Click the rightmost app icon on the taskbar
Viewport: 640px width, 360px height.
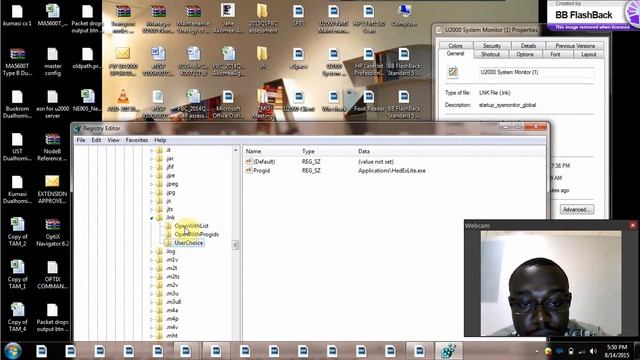[x=448, y=351]
